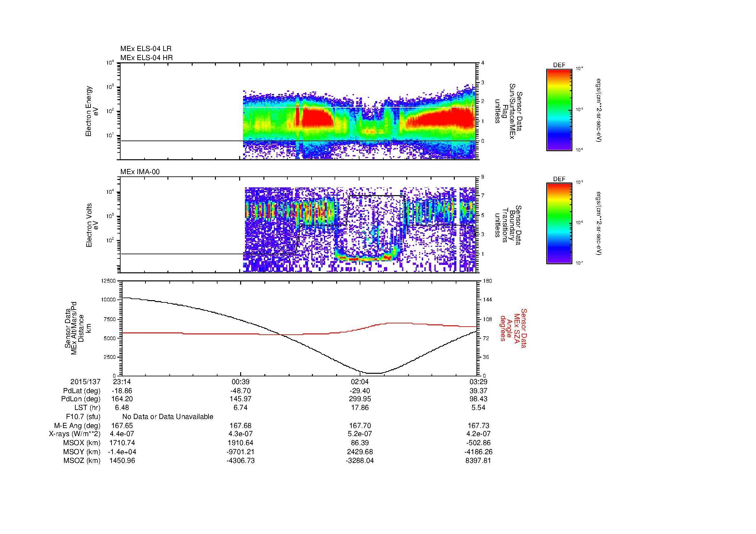
Task: Click PdLat value '-48.70'
Action: [241, 391]
